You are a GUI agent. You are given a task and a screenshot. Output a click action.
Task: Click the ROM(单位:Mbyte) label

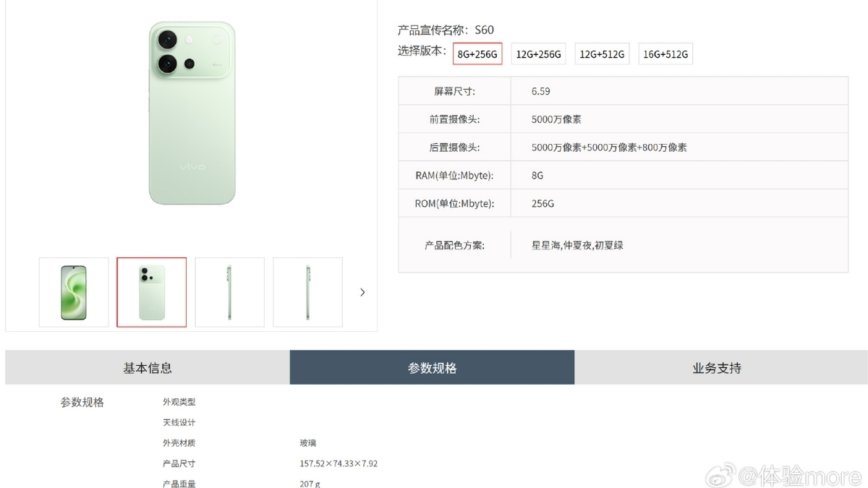tap(455, 204)
